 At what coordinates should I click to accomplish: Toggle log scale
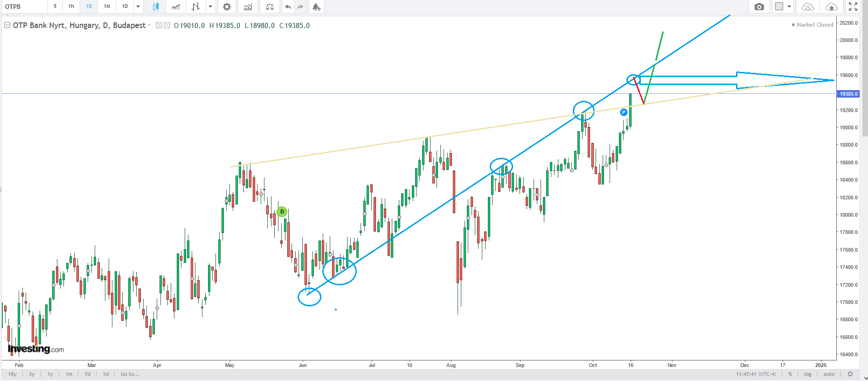click(808, 374)
